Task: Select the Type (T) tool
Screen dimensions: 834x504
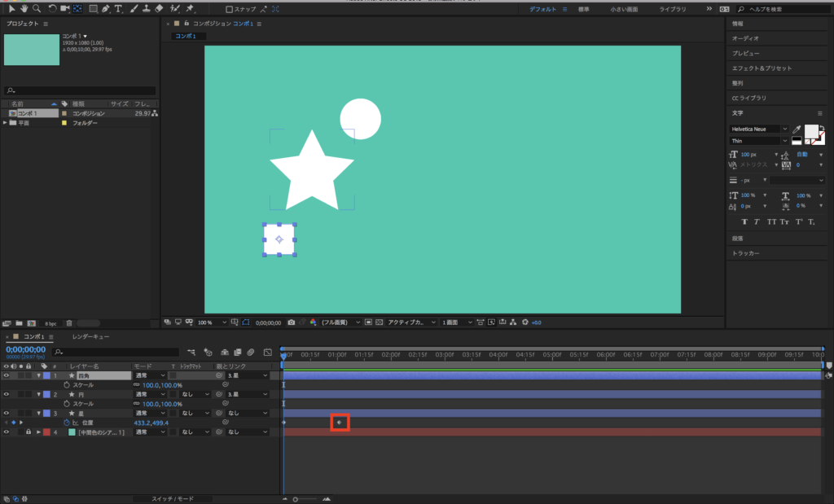Action: pyautogui.click(x=119, y=9)
